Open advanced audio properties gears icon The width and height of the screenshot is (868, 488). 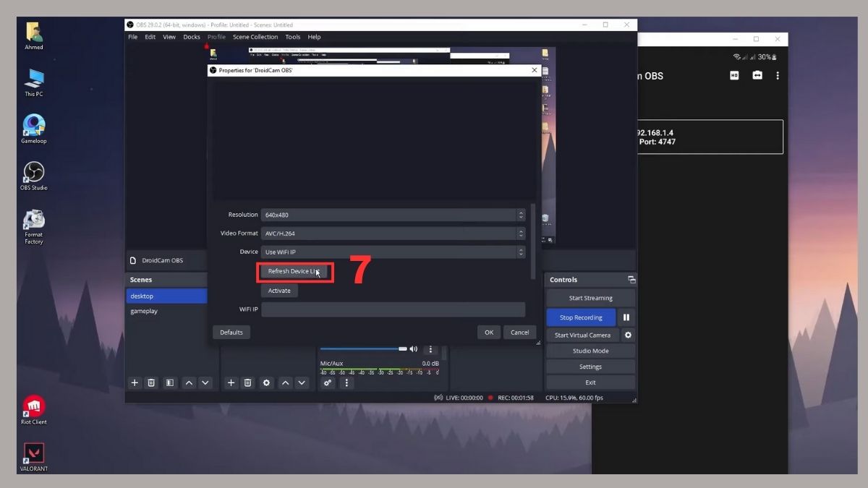(x=328, y=382)
